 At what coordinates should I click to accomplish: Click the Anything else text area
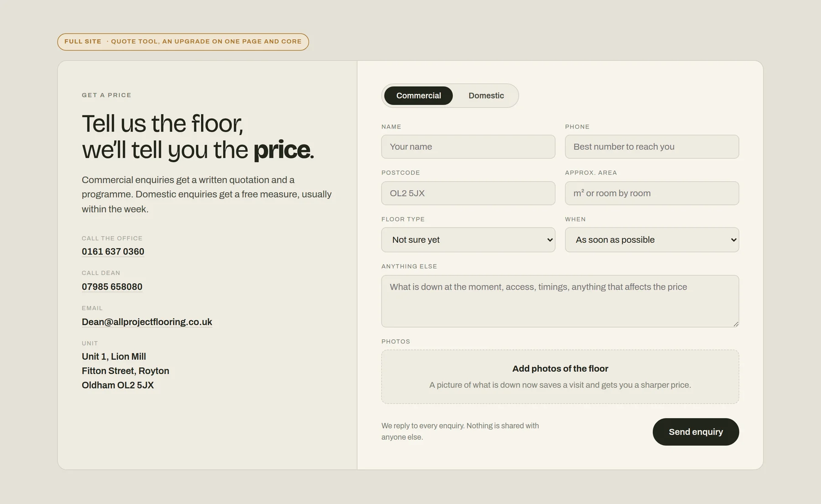[560, 301]
